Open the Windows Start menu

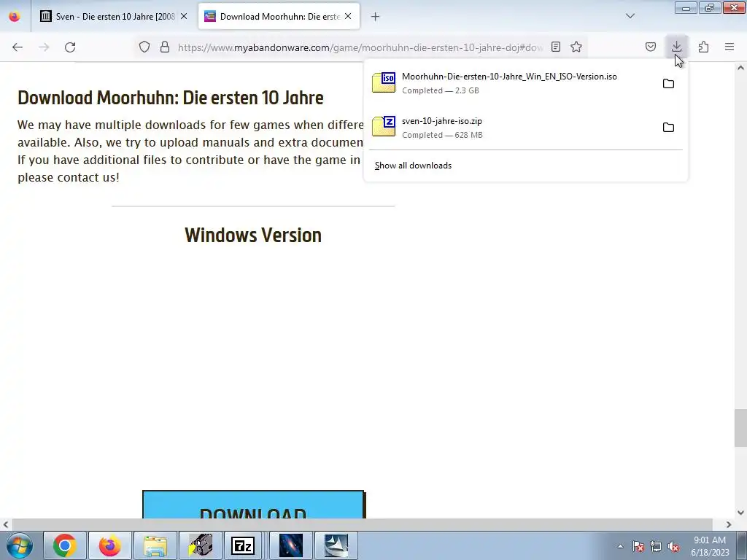coord(19,545)
